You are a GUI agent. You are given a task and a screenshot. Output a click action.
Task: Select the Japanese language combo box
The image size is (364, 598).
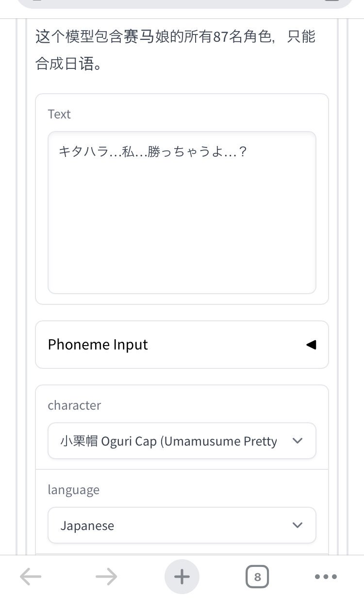coord(170,525)
